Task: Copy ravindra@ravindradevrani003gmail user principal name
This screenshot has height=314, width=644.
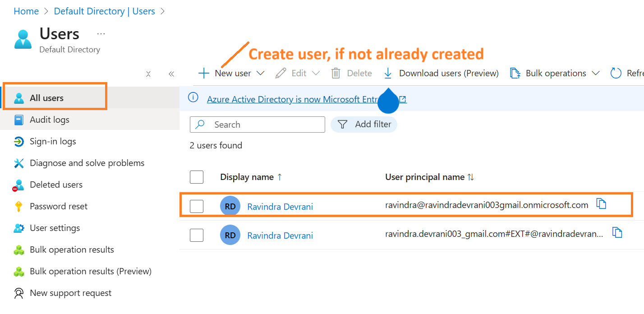Action: tap(601, 204)
